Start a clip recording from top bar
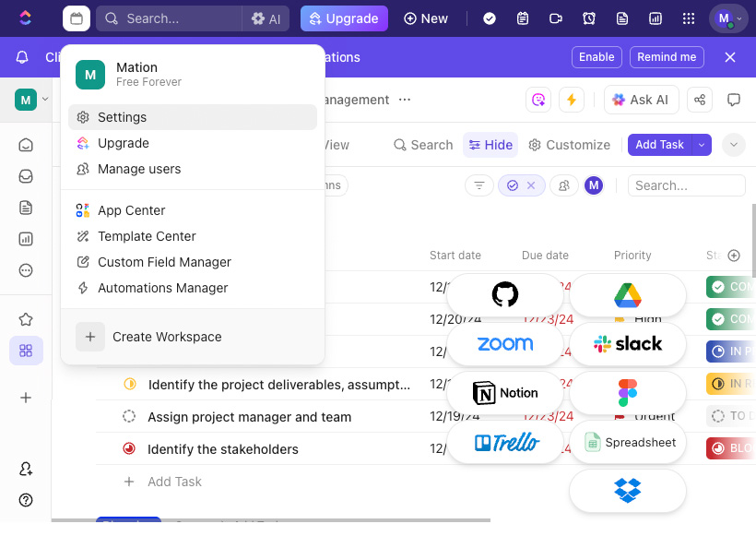The height and width of the screenshot is (536, 756). 556,18
